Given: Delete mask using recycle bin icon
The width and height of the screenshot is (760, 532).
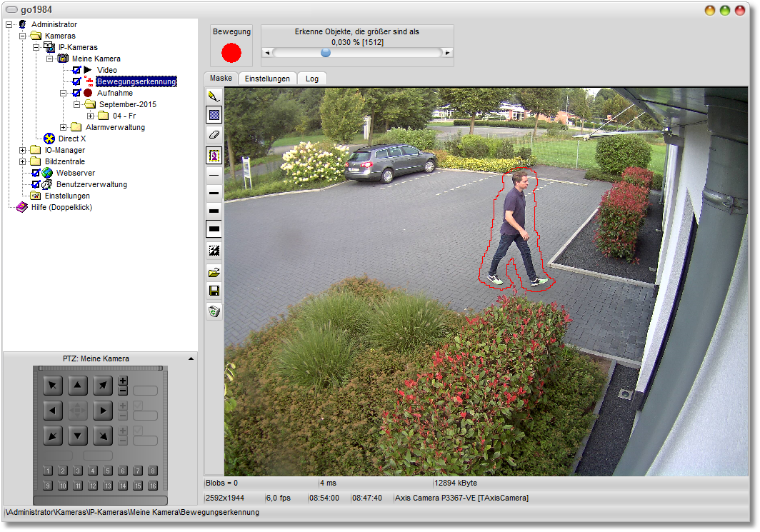Looking at the screenshot, I should (214, 311).
